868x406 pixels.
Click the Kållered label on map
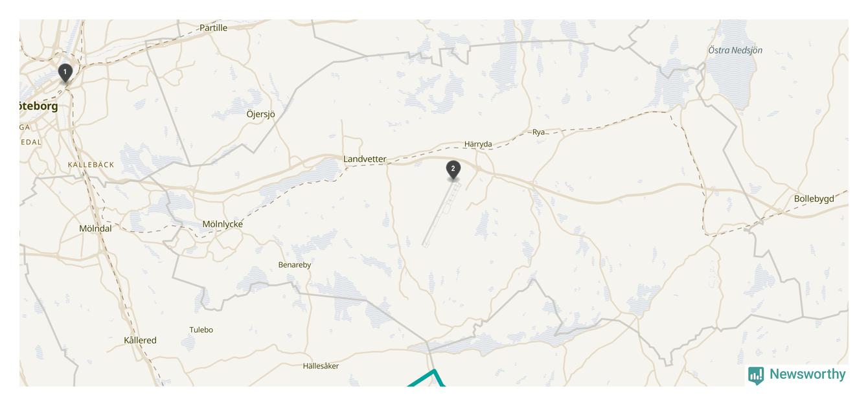pyautogui.click(x=140, y=340)
